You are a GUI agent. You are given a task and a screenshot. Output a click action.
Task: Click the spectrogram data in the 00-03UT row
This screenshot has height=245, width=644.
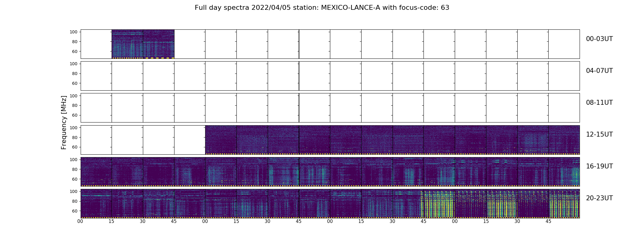[143, 44]
